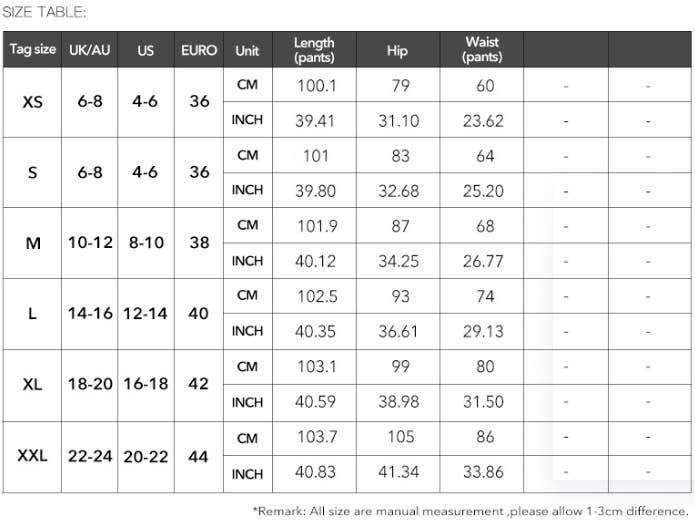Click the 10-12 UK/AU size cell
Screen dimensions: 695x521
[x=90, y=243]
